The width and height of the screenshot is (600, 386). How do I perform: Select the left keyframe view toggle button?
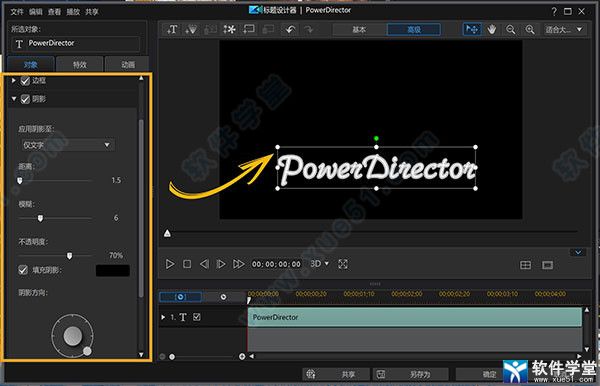click(181, 297)
